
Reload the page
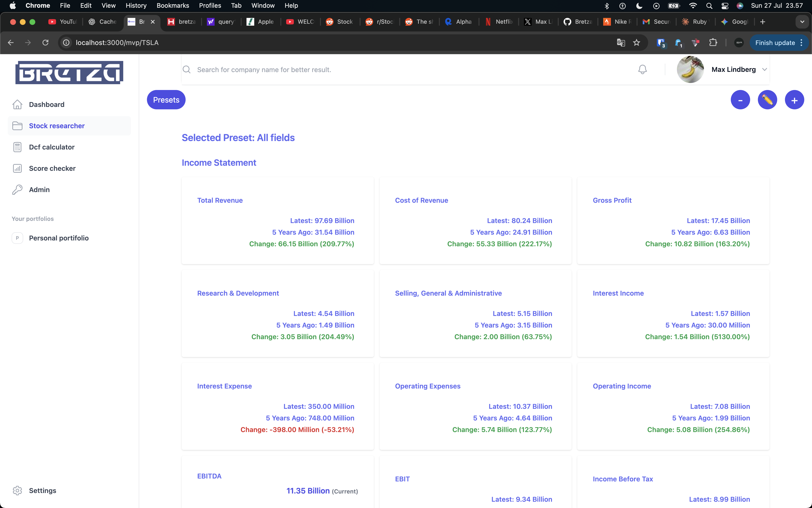tap(45, 43)
